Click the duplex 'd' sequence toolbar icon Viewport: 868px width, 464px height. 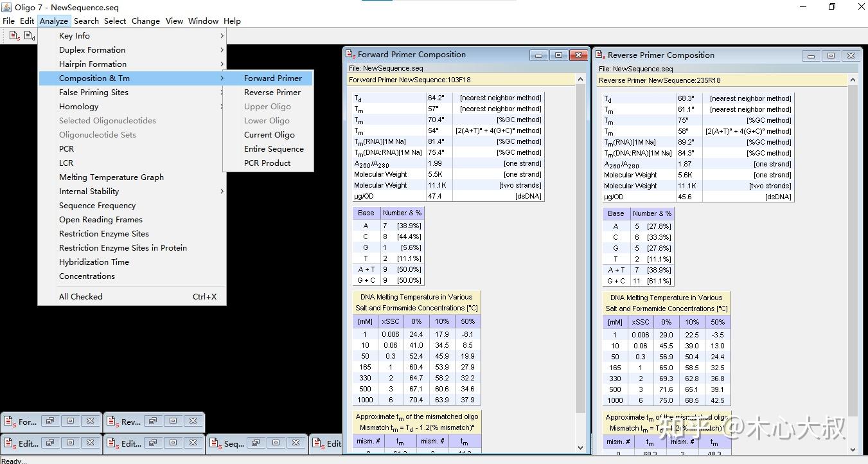(30, 36)
